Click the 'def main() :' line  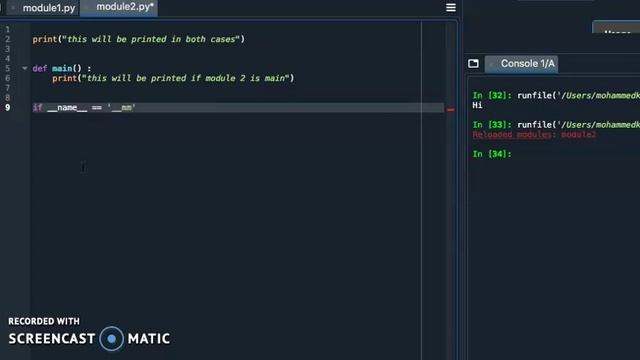tap(62, 68)
